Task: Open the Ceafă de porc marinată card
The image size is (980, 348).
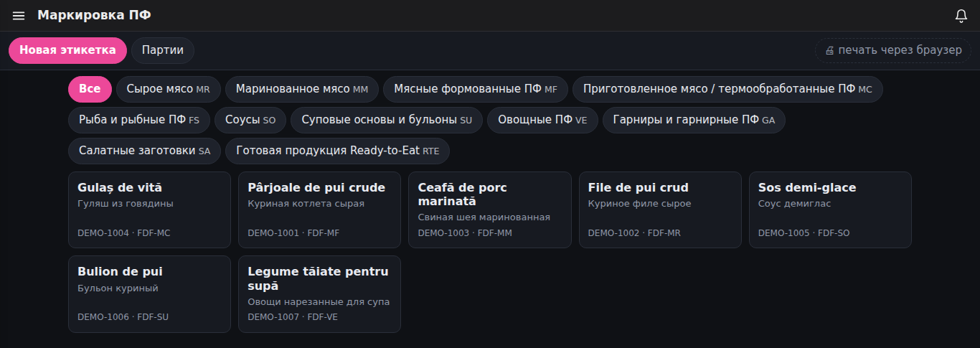Action: tap(490, 210)
